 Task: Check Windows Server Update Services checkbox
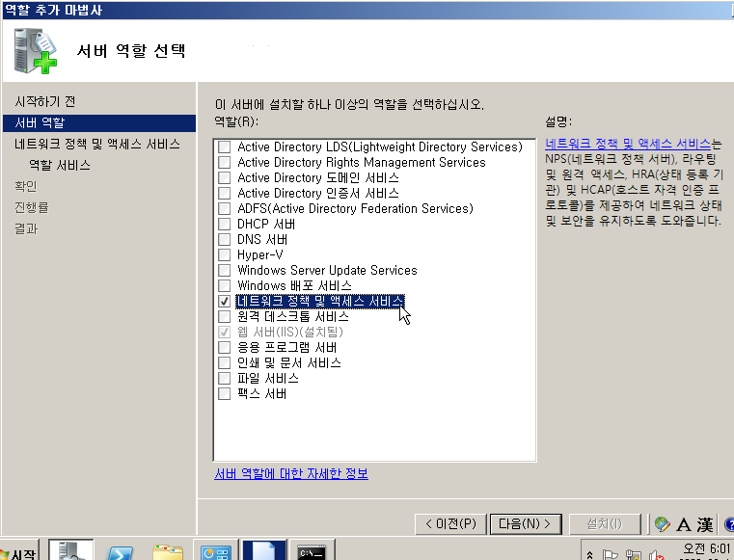click(224, 271)
